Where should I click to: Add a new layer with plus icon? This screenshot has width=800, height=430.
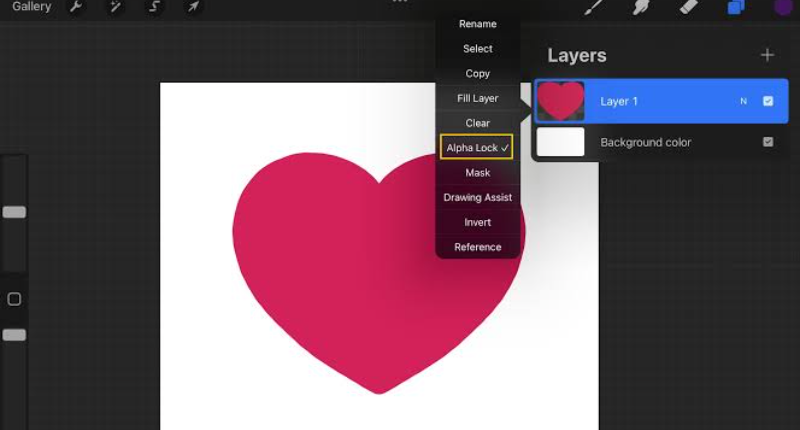coord(767,55)
